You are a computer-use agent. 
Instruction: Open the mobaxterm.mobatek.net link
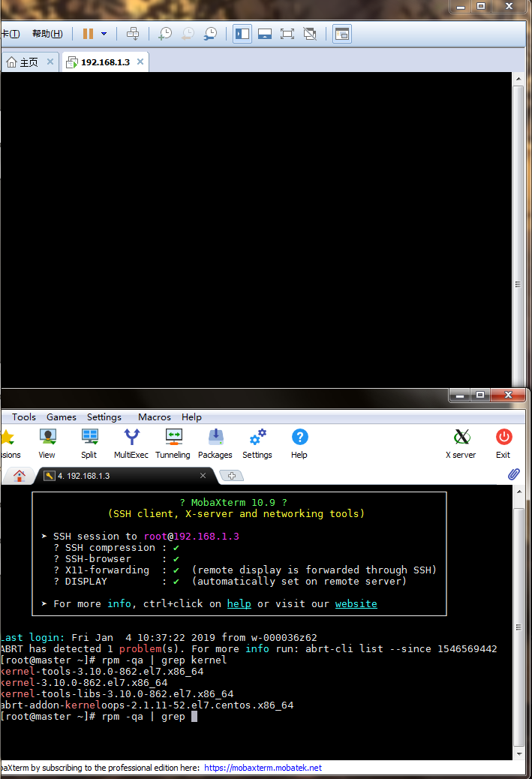pos(263,768)
